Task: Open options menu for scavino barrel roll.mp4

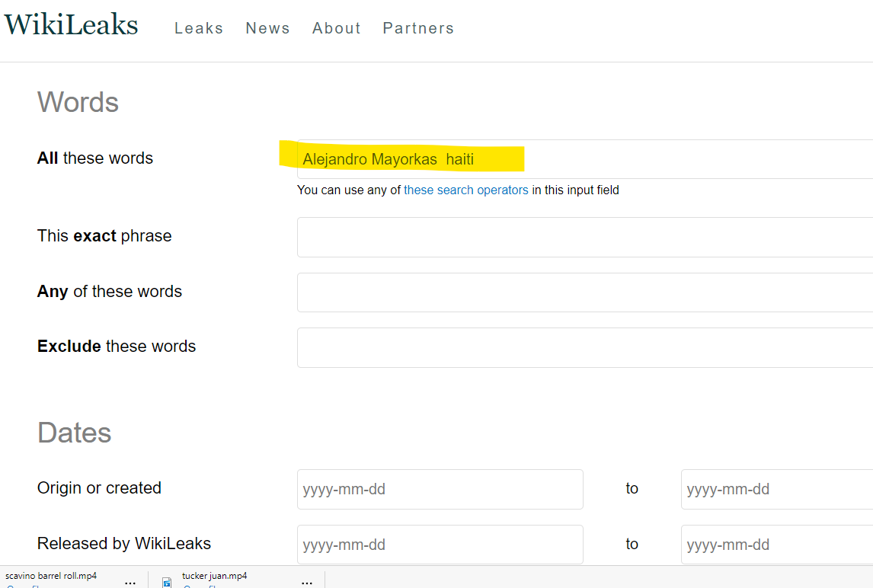Action: 130,583
